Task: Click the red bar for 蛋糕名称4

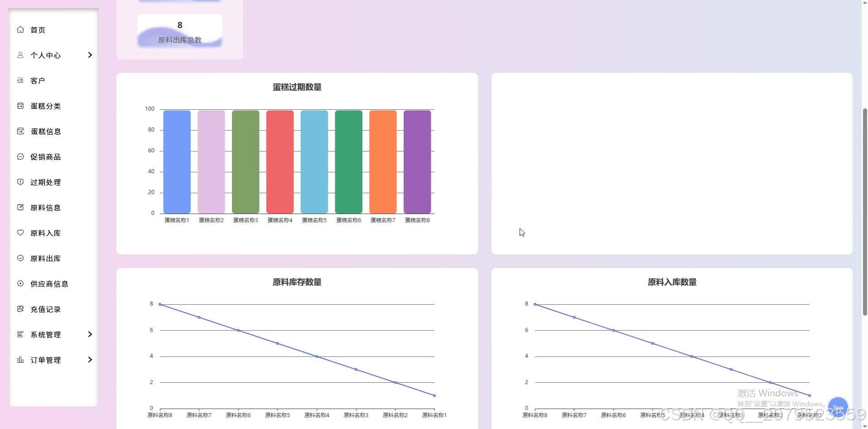Action: [280, 162]
